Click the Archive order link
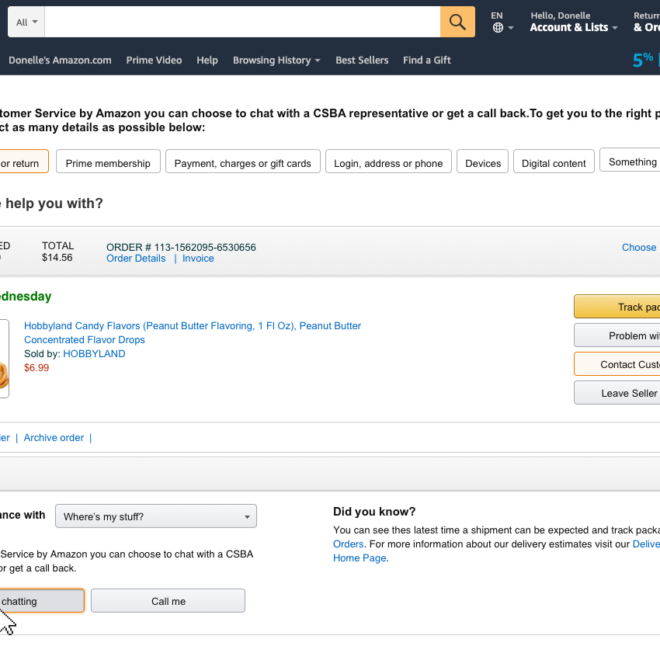Image resolution: width=660 pixels, height=660 pixels. (54, 438)
